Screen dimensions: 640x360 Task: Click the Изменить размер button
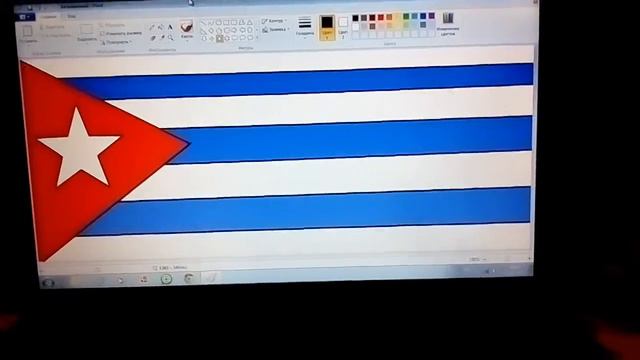120,34
